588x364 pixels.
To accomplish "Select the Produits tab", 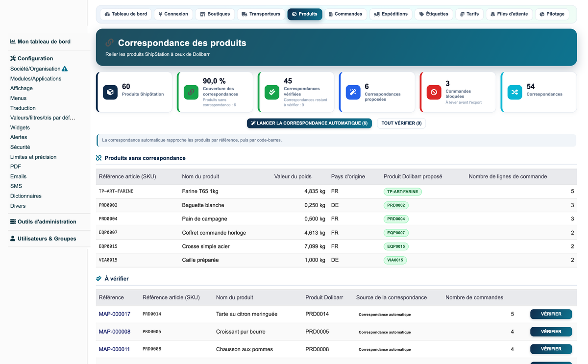I will (305, 14).
